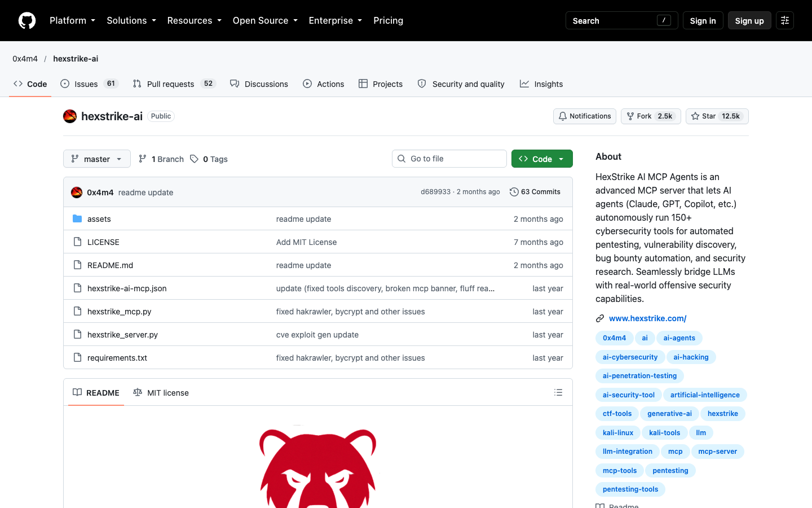This screenshot has height=508, width=812.
Task: Focus the Go to file input
Action: point(449,159)
